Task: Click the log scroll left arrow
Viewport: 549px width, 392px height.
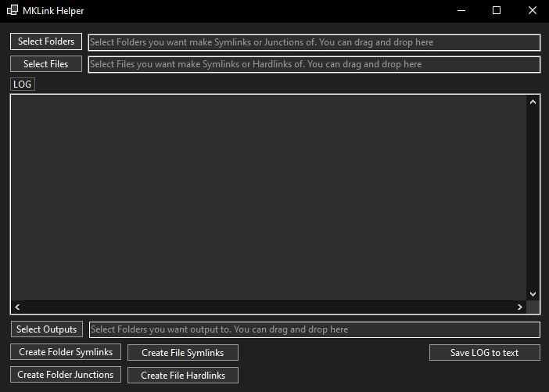Action: [17, 307]
